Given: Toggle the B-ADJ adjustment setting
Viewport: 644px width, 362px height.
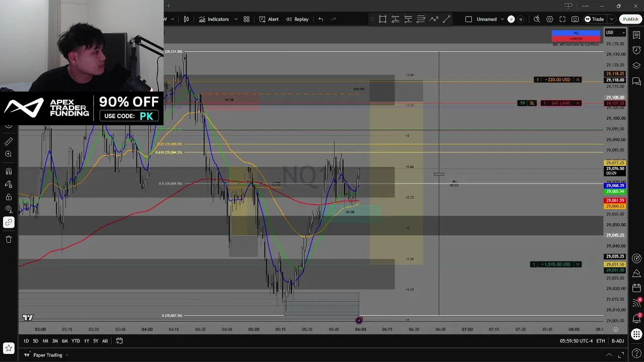Looking at the screenshot, I should click(618, 341).
